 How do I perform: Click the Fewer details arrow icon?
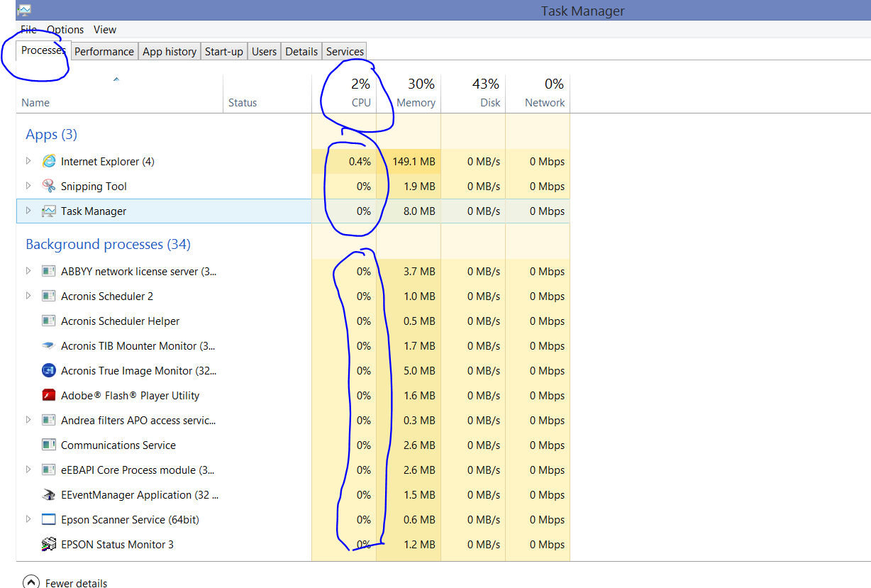[30, 582]
